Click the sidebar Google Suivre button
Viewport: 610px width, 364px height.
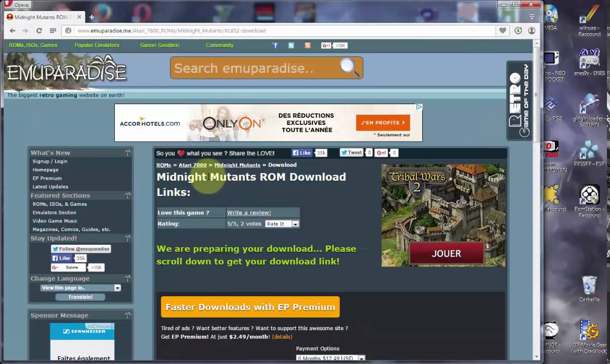pyautogui.click(x=69, y=267)
